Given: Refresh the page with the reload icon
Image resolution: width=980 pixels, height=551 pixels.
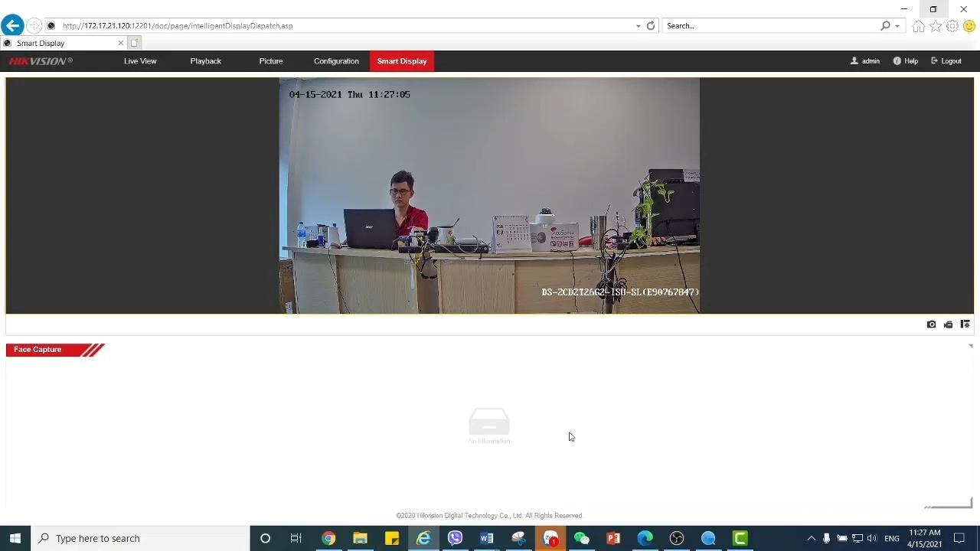Looking at the screenshot, I should click(x=651, y=26).
